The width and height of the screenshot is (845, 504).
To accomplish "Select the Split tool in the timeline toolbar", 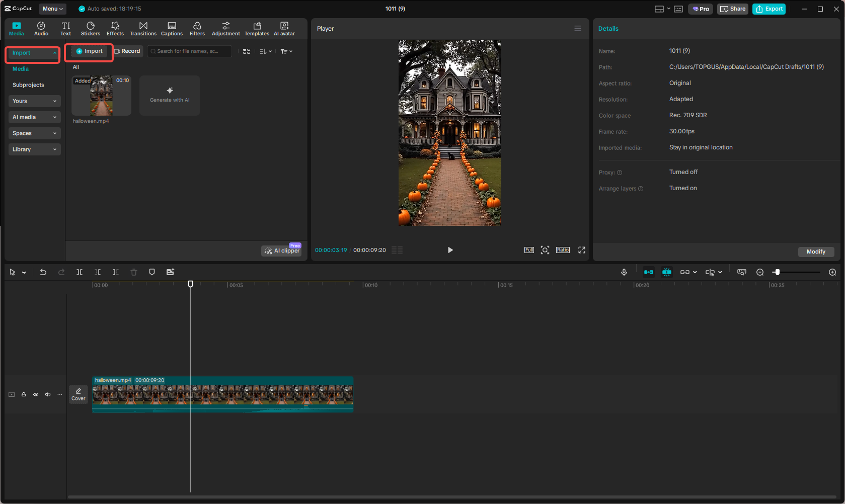I will [x=80, y=272].
